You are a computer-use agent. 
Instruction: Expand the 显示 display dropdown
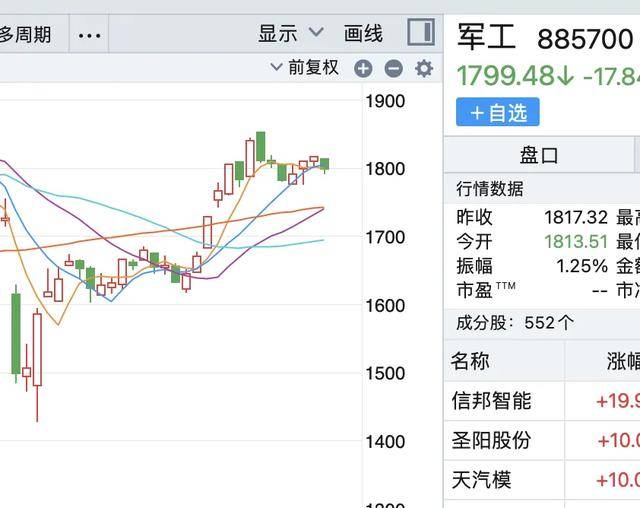pyautogui.click(x=290, y=34)
